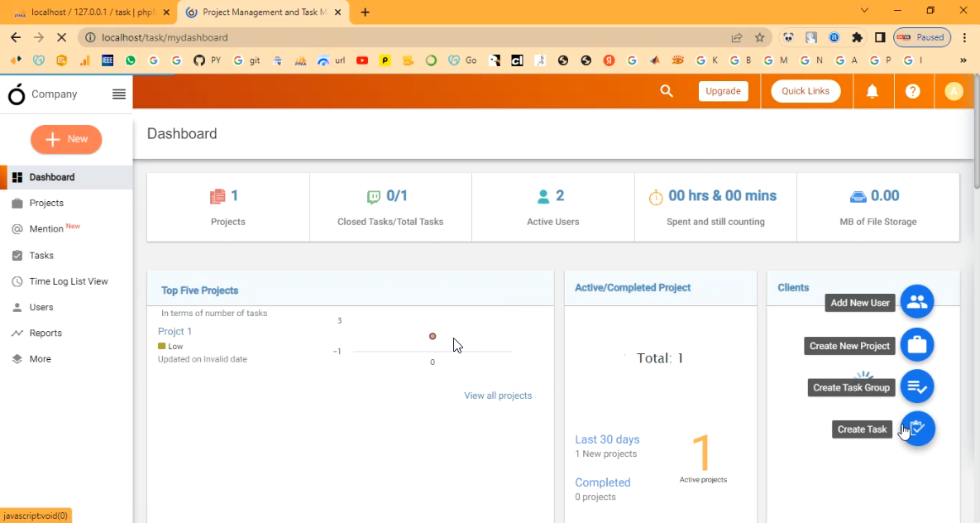Screen dimensions: 980x523
Task: Click the YouTube bookmark icon
Action: point(362,60)
